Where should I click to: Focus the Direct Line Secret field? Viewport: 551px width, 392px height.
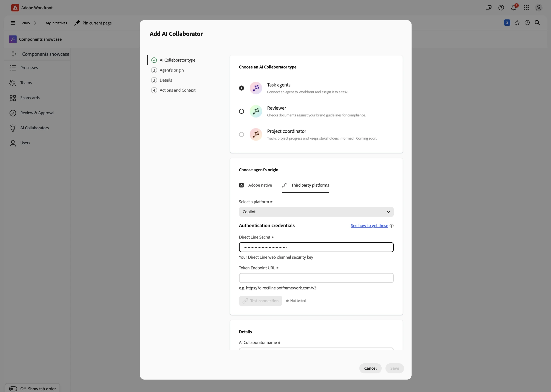coord(316,247)
